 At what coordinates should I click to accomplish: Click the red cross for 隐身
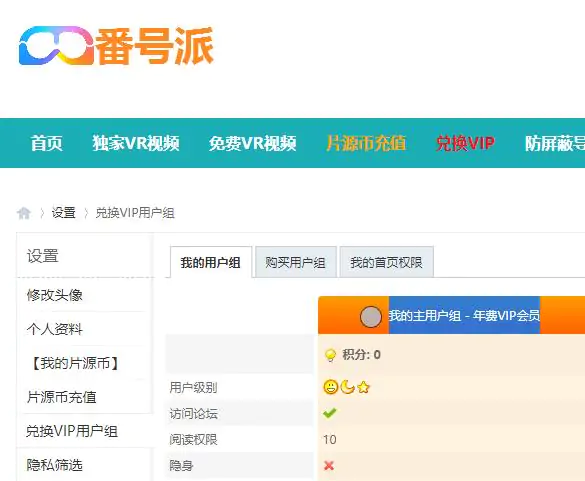coord(329,465)
